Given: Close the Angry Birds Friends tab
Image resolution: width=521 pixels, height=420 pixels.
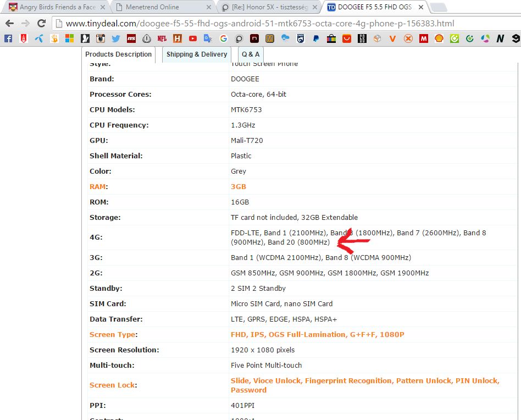Looking at the screenshot, I should coord(103,7).
